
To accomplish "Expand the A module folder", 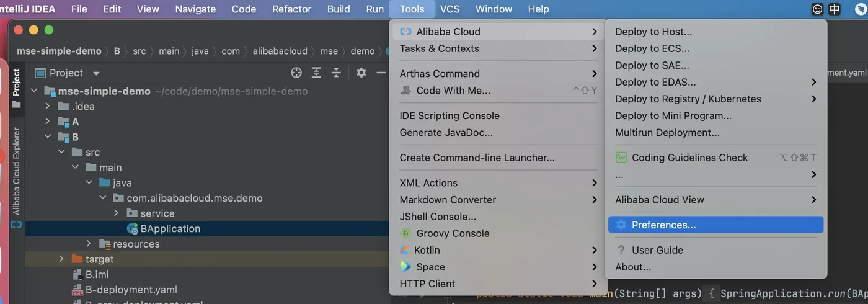I will tap(48, 122).
